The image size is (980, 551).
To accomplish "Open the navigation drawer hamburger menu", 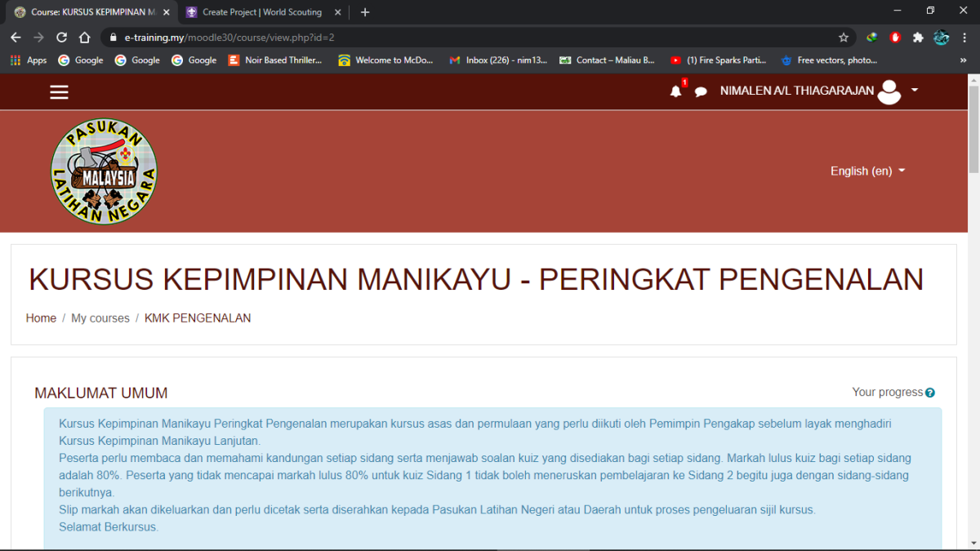I will point(59,91).
